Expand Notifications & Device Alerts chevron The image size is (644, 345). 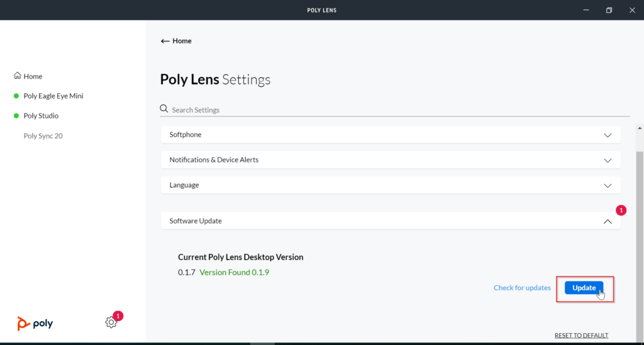pos(608,160)
